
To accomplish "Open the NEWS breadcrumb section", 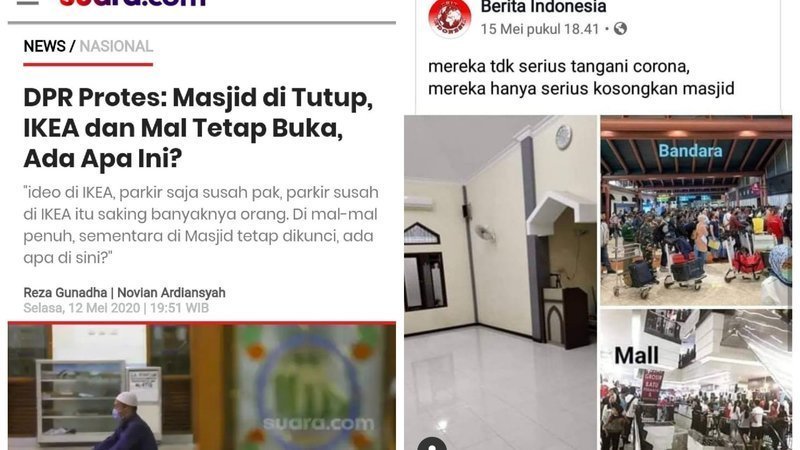I will [x=44, y=46].
